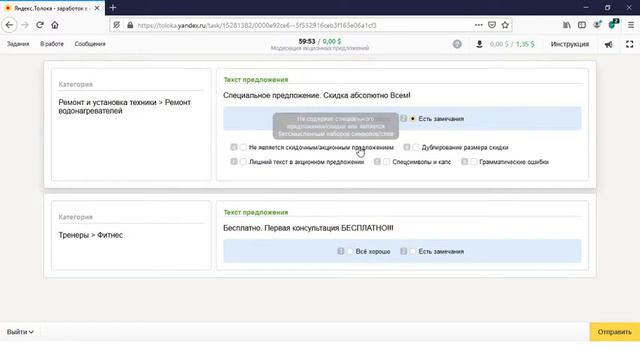Click the green extension badge icon
Image resolution: width=640 pixels, height=360 pixels.
click(x=613, y=24)
